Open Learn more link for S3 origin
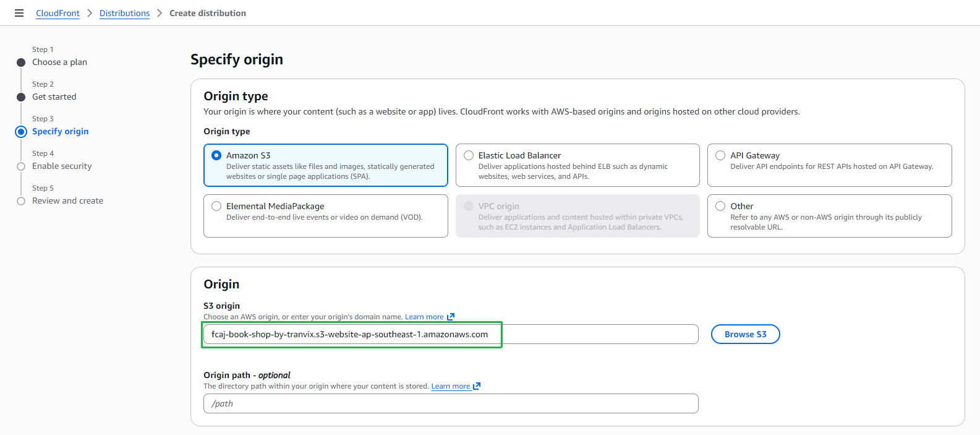The width and height of the screenshot is (980, 435). pos(424,317)
